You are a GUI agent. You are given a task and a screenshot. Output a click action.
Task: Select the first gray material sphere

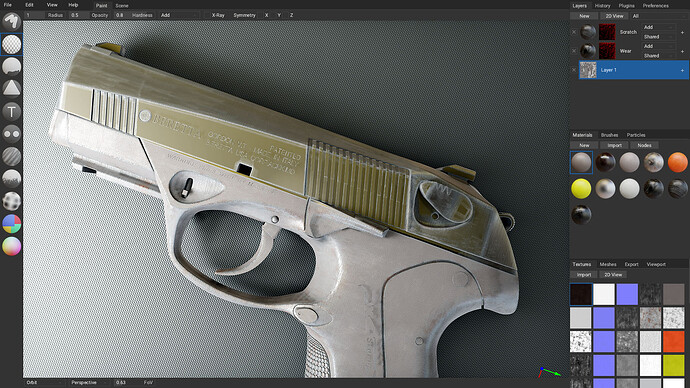[581, 162]
